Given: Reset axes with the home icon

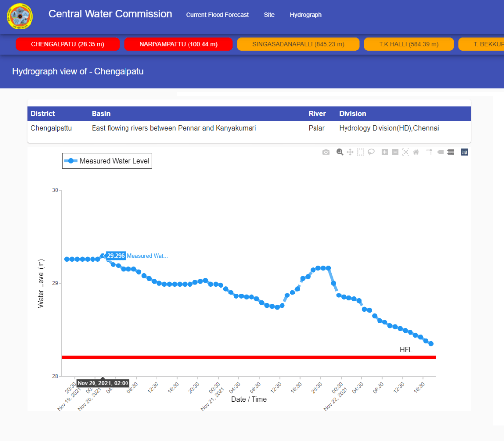Looking at the screenshot, I should tap(416, 152).
